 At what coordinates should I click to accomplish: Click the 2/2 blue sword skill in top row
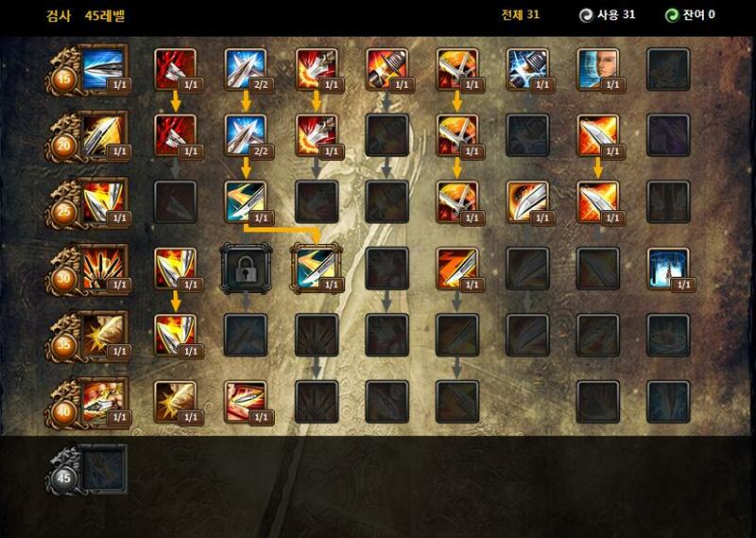tap(246, 69)
